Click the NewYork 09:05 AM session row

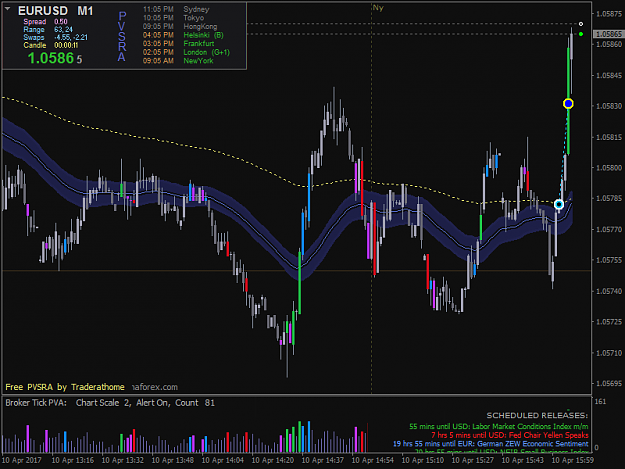(x=178, y=61)
